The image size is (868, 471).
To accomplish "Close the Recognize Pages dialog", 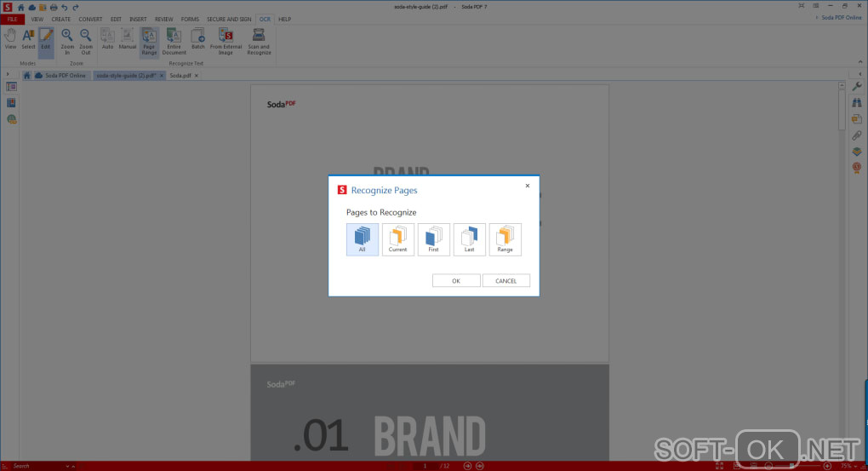I will tap(528, 186).
